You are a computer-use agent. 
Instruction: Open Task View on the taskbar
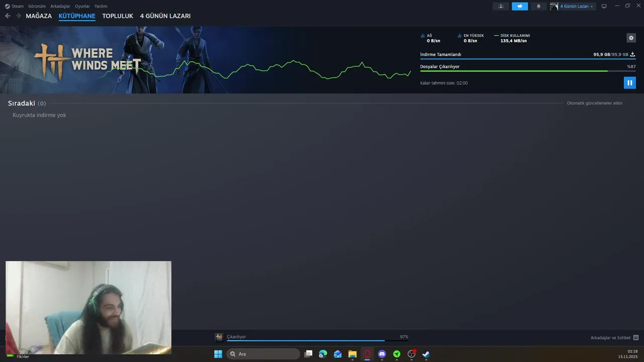pos(308,354)
